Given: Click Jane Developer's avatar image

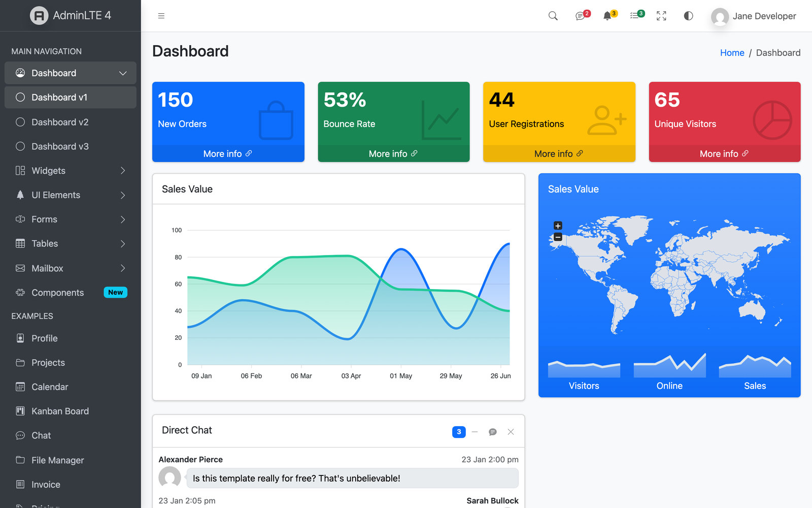Looking at the screenshot, I should (x=720, y=17).
